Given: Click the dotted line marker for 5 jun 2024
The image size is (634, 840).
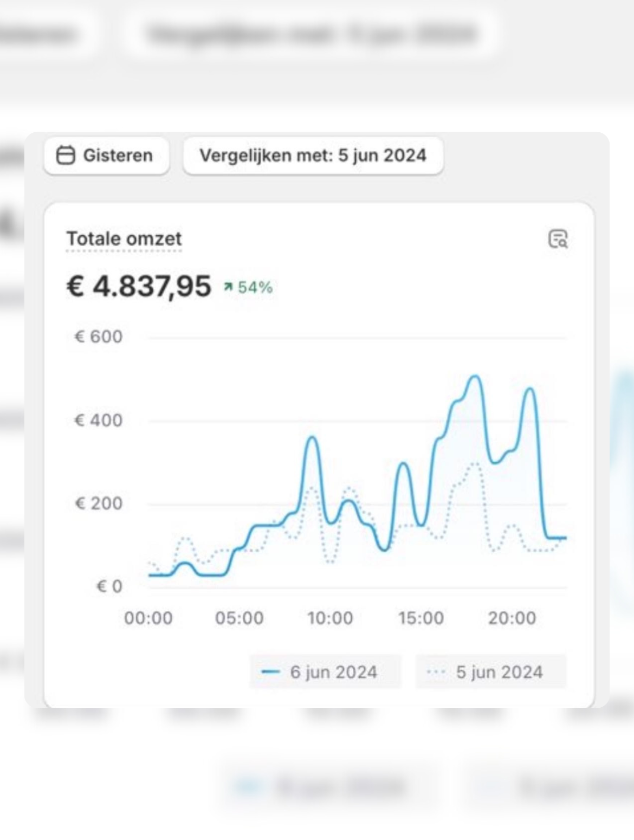Looking at the screenshot, I should point(436,672).
